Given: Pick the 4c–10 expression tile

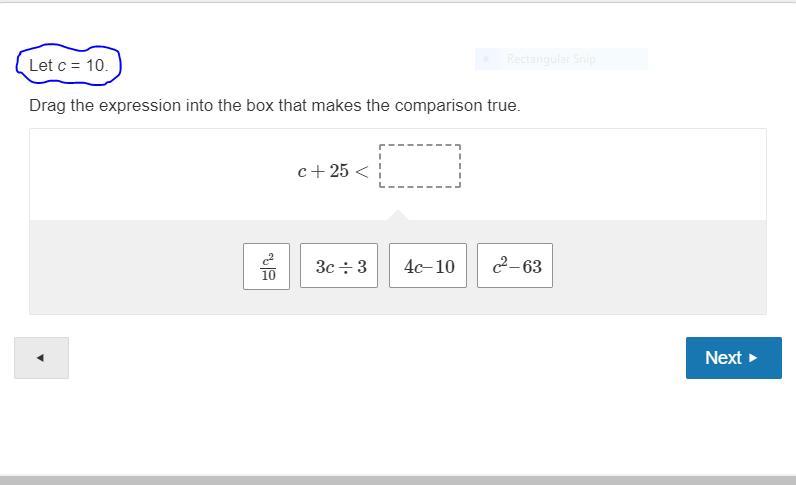Looking at the screenshot, I should pos(428,266).
